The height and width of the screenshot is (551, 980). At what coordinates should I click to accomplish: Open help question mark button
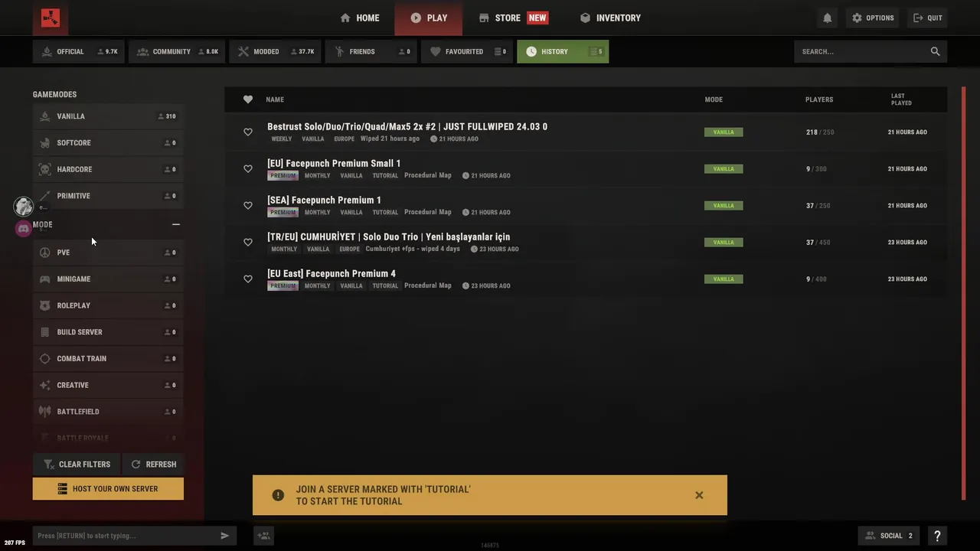(x=937, y=536)
